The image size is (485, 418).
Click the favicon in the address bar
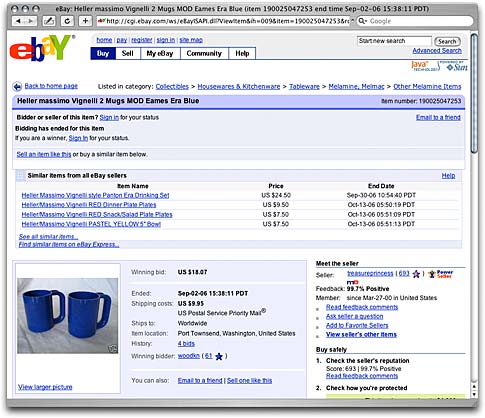point(101,21)
